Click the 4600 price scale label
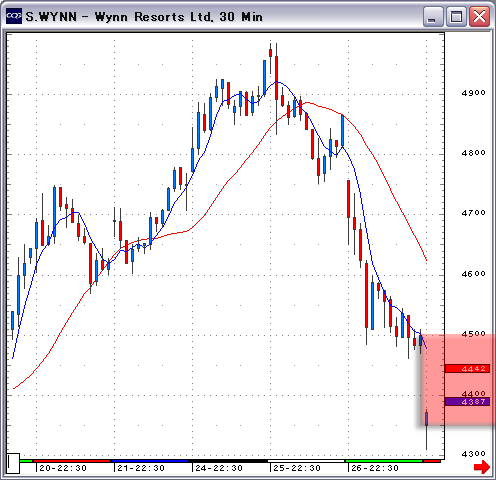 coord(474,274)
